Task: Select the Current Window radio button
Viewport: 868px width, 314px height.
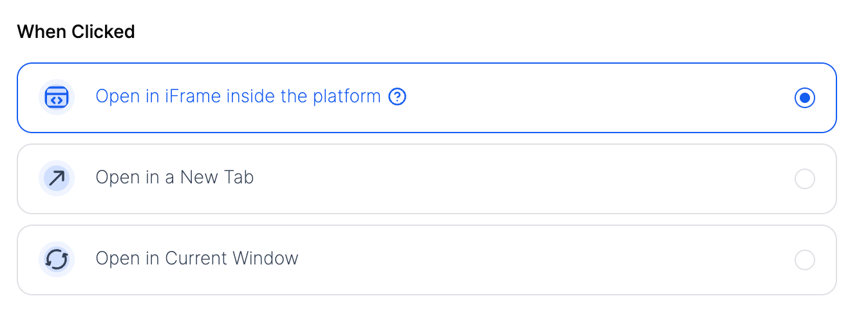Action: [804, 260]
